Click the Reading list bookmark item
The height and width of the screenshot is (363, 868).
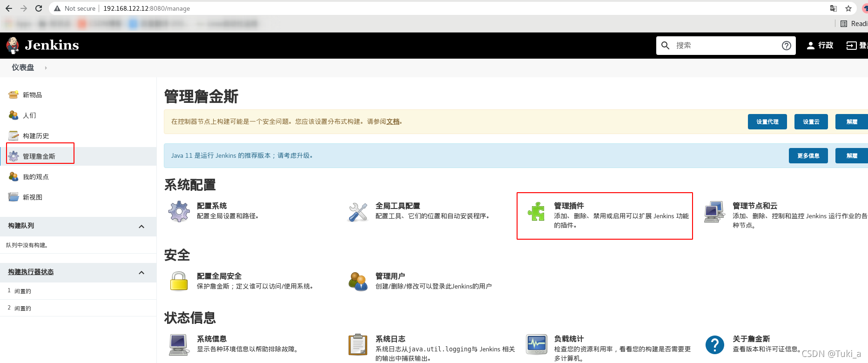pyautogui.click(x=854, y=24)
